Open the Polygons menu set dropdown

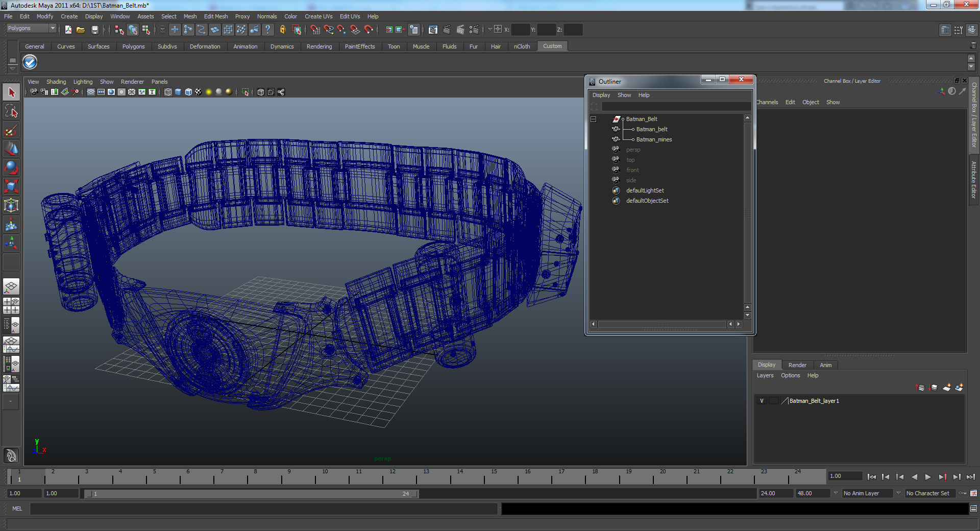[x=31, y=29]
